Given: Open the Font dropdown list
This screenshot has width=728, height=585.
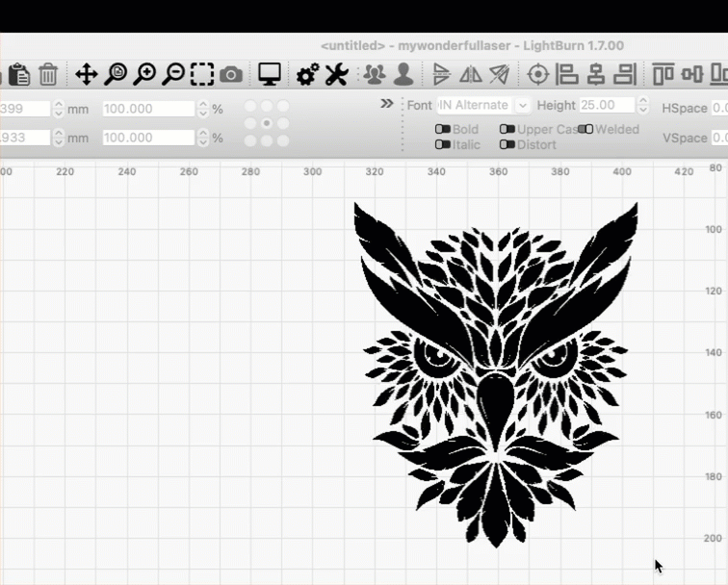Looking at the screenshot, I should tap(522, 105).
